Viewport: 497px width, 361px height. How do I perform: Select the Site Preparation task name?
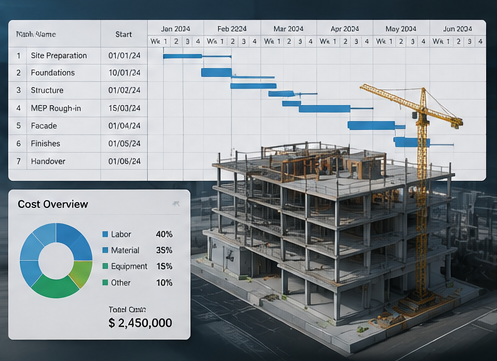59,55
